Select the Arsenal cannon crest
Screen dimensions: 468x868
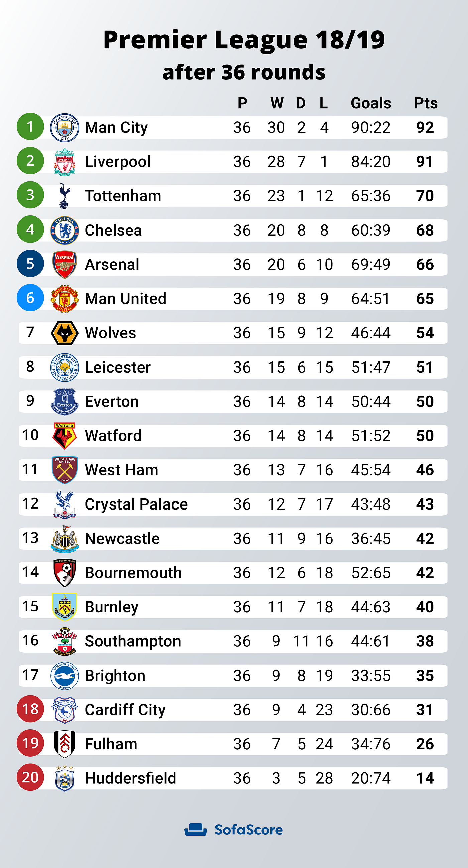click(65, 265)
